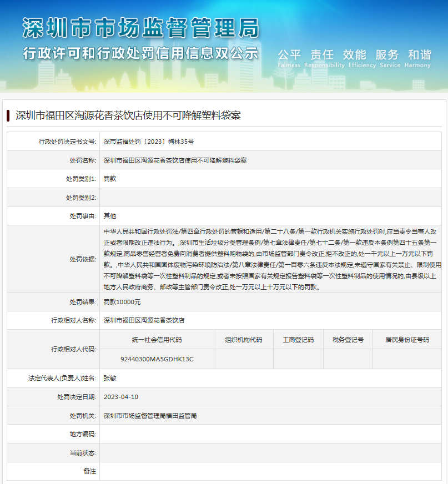This screenshot has height=484, width=448.
Task: Click the 行政处罚决定书文号 label
Action: click(67, 142)
